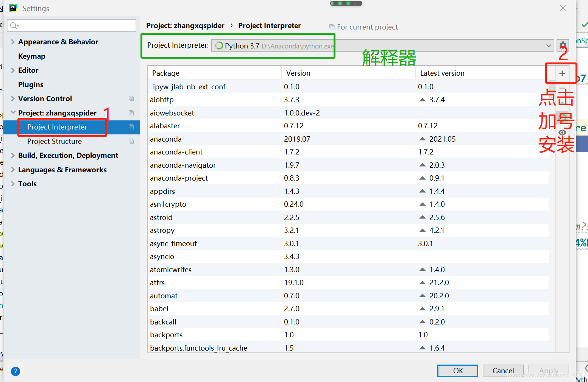The width and height of the screenshot is (588, 382).
Task: Click the project-level icon beside Version Control
Action: (x=131, y=98)
